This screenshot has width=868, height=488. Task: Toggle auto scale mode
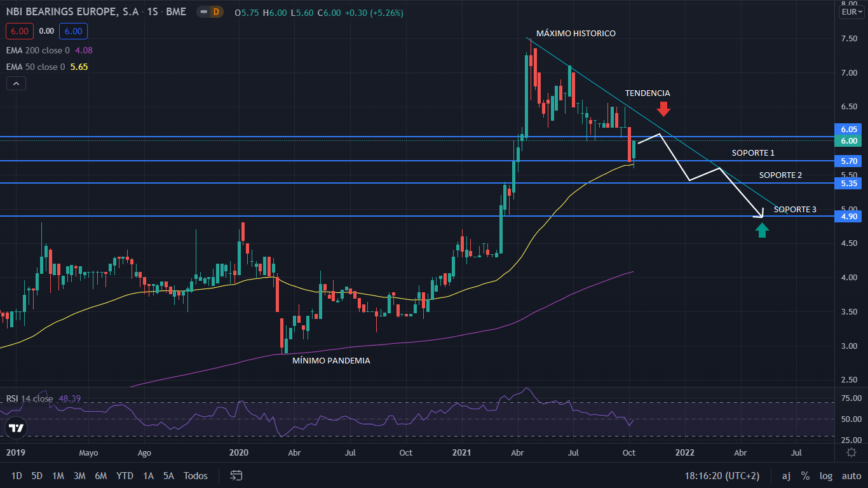[851, 476]
